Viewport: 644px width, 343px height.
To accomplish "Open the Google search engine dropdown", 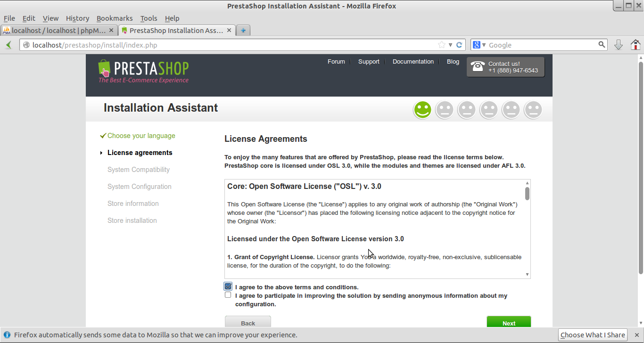I will click(479, 45).
